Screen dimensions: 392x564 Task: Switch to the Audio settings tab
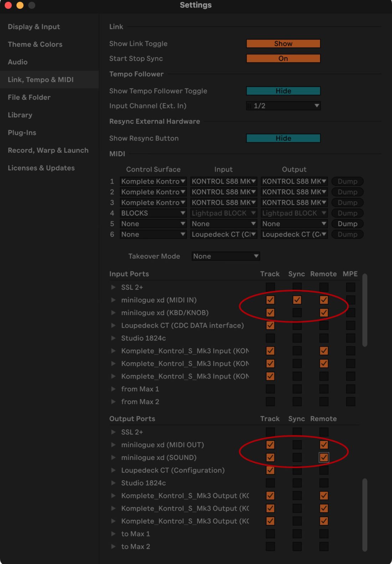(18, 62)
